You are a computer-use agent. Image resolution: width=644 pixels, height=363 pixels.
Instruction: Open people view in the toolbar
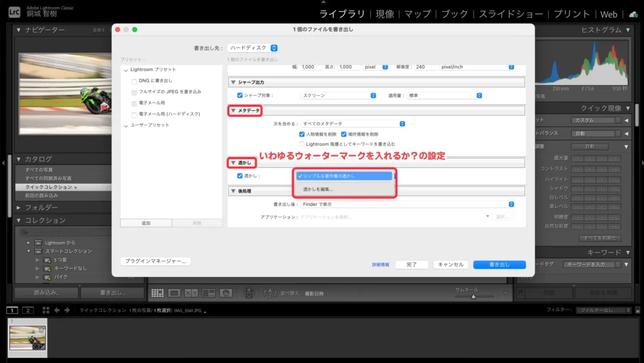pos(226,293)
